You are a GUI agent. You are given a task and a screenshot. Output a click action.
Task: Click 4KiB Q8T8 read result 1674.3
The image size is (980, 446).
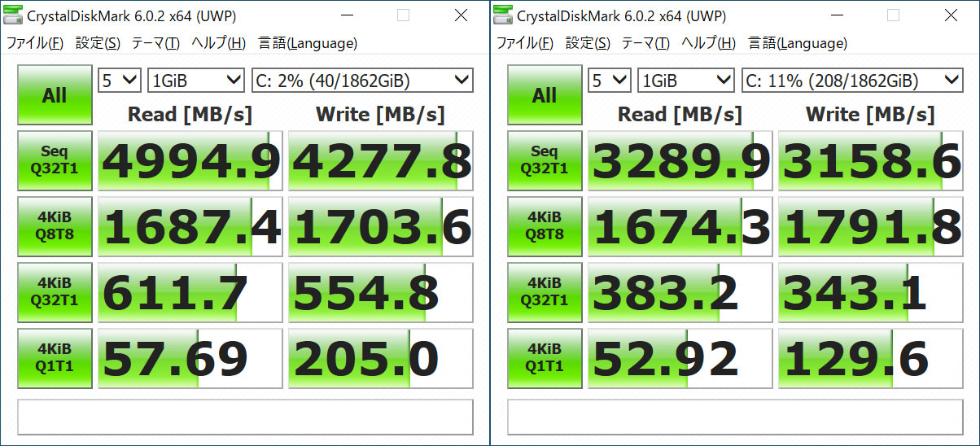[680, 227]
